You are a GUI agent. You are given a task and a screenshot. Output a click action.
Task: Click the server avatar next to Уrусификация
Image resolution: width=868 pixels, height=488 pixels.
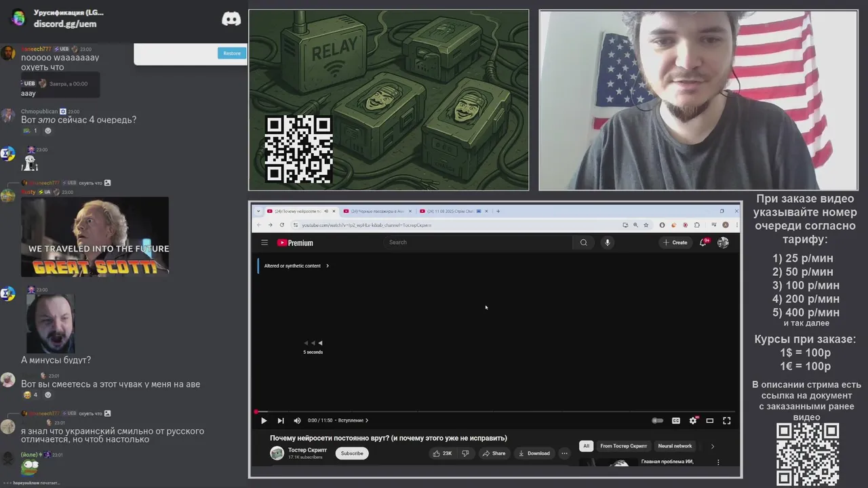pyautogui.click(x=19, y=18)
